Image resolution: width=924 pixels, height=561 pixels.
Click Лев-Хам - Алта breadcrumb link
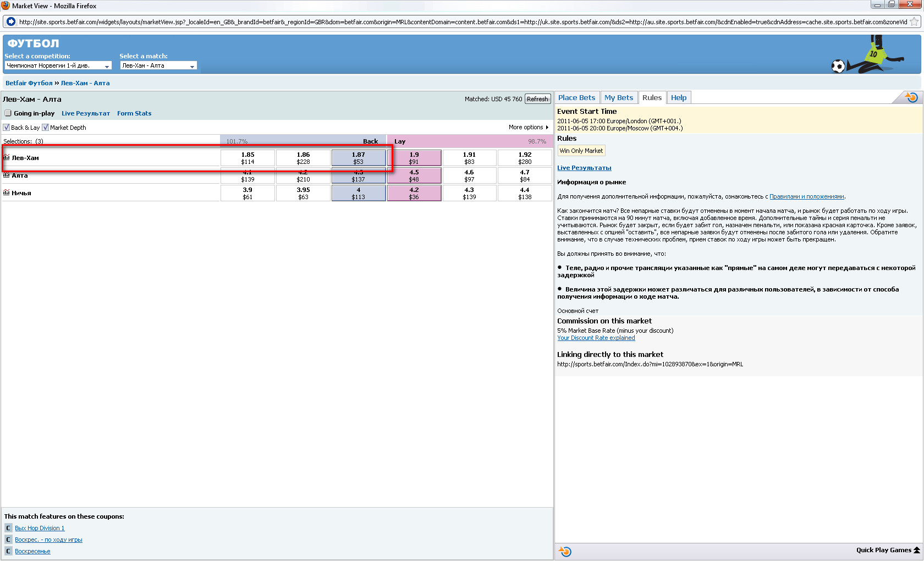coord(85,83)
